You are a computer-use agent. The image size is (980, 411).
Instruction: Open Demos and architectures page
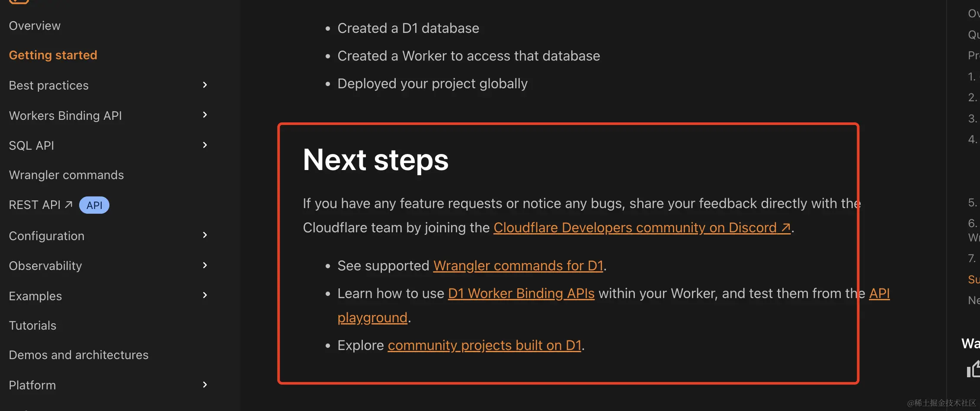point(78,354)
